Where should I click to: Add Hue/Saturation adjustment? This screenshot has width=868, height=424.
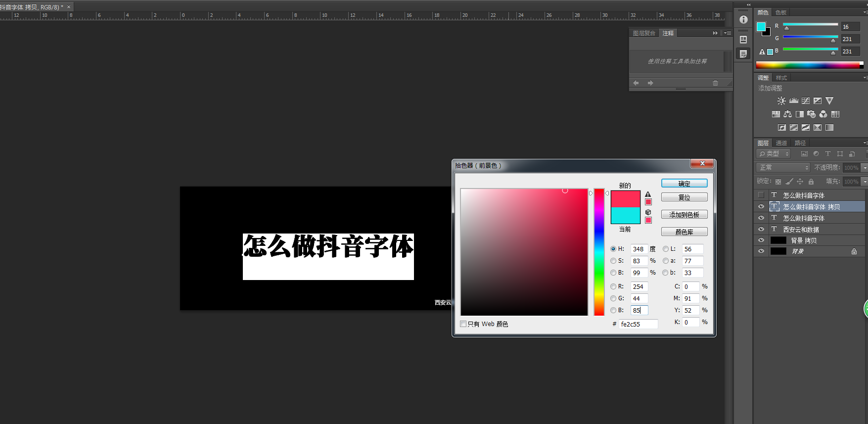[x=776, y=114]
